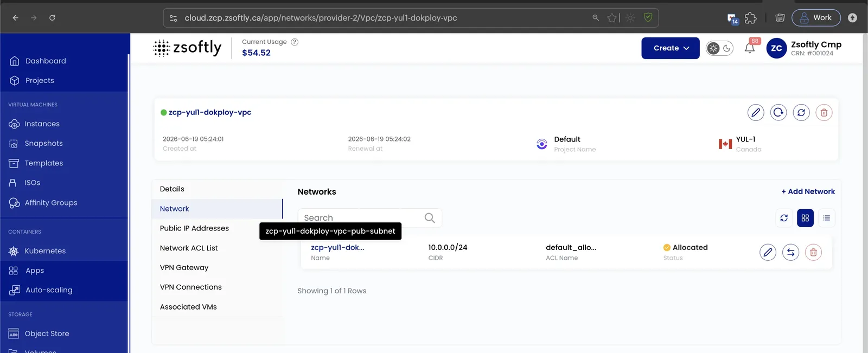
Task: Open the Details tab
Action: pyautogui.click(x=217, y=189)
